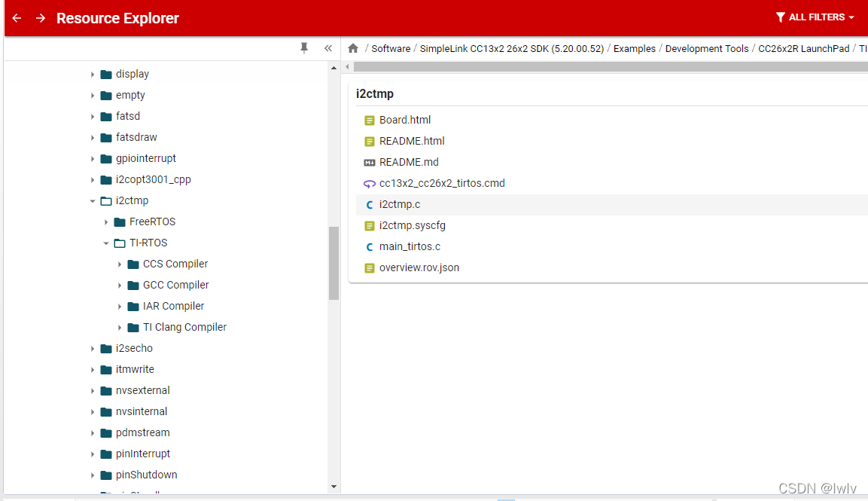
Task: Select the empty tree item
Action: (x=130, y=96)
